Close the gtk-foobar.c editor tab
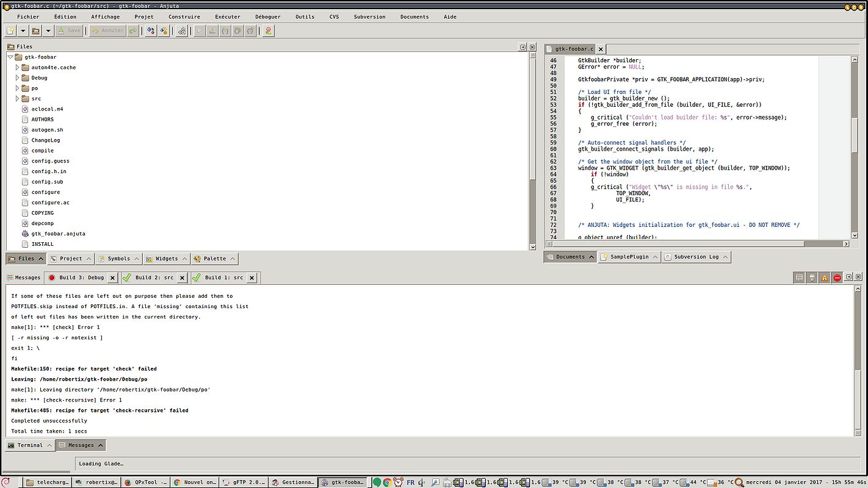The image size is (868, 488). pos(601,49)
